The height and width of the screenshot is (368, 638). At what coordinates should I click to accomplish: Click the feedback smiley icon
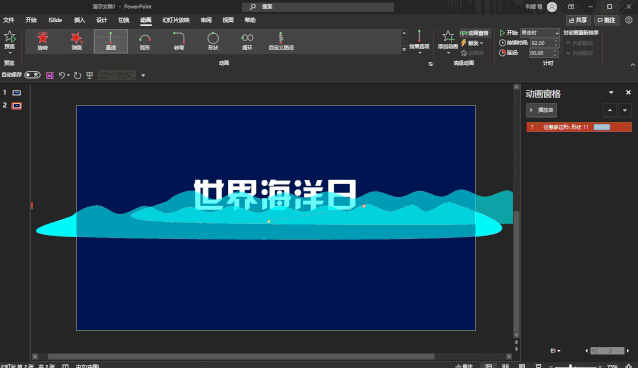pos(629,20)
